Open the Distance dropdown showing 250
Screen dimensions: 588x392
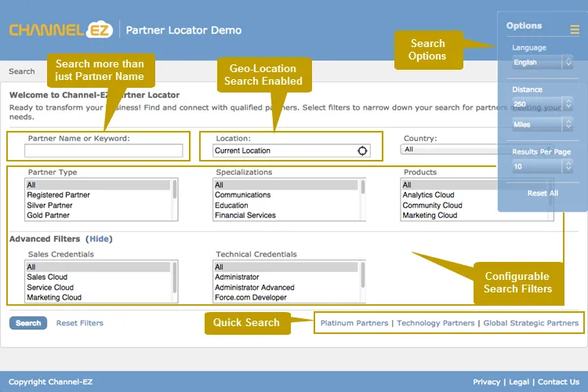[543, 103]
